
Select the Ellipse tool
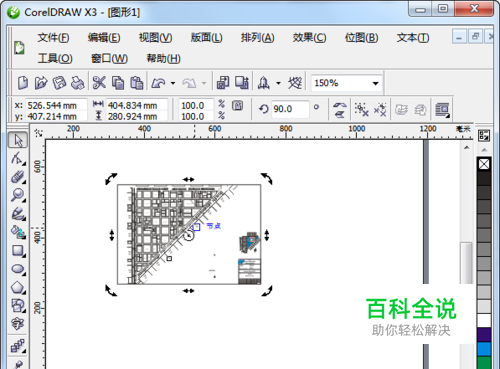coord(18,269)
